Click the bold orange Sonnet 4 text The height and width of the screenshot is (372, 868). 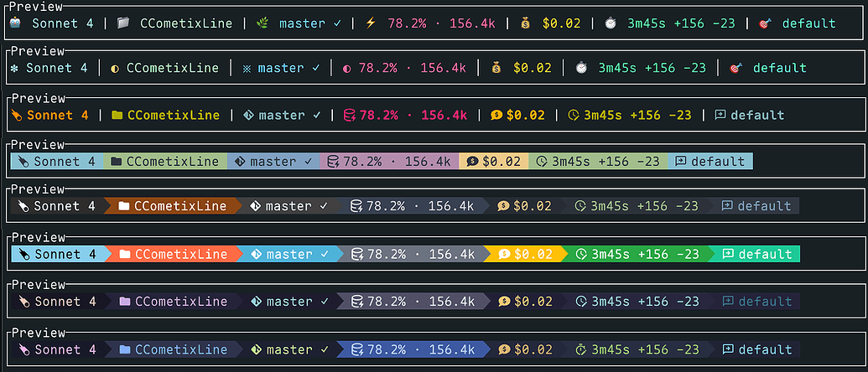coord(58,116)
